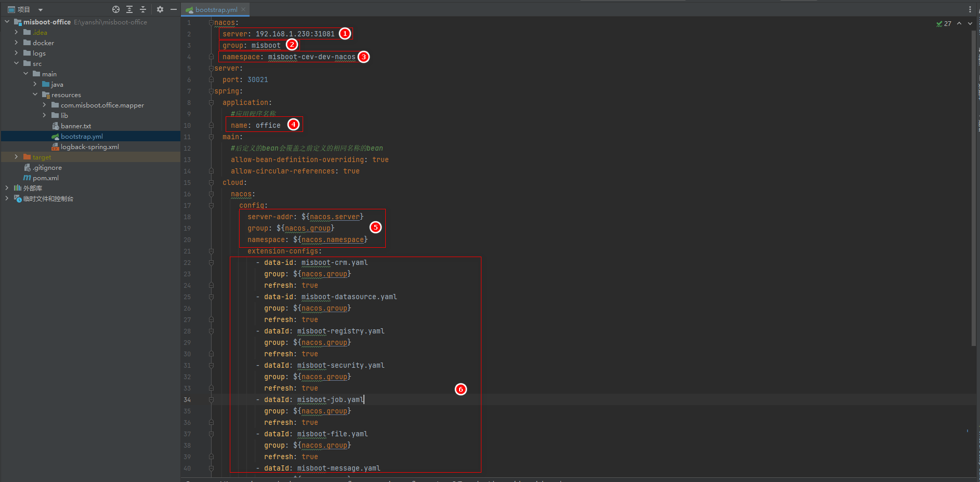Open project panel settings gear
Viewport: 980px width, 482px height.
pos(160,9)
